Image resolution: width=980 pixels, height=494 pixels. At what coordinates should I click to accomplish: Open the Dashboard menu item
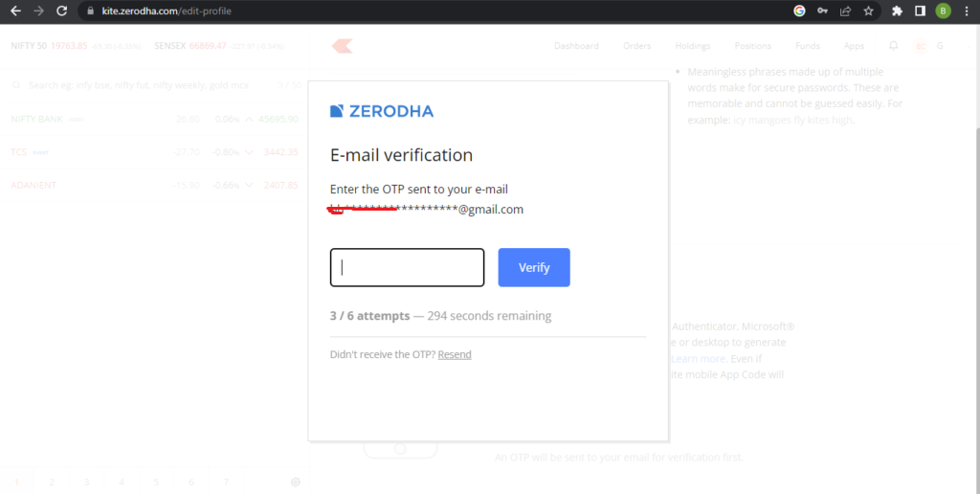(576, 46)
